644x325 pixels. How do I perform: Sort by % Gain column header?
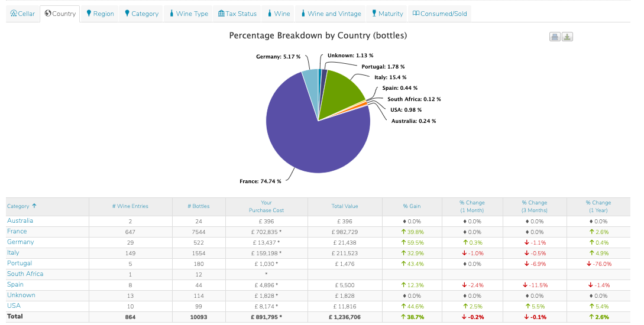click(412, 206)
